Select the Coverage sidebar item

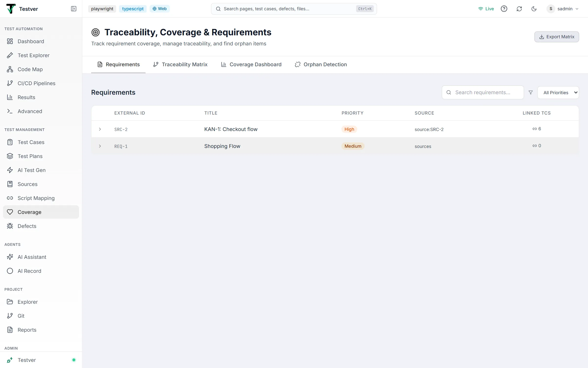41,212
